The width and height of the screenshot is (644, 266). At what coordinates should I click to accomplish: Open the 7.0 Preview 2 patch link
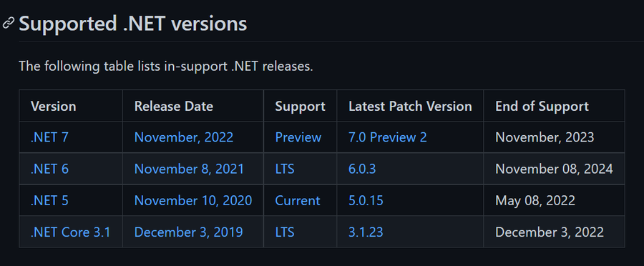coord(388,137)
